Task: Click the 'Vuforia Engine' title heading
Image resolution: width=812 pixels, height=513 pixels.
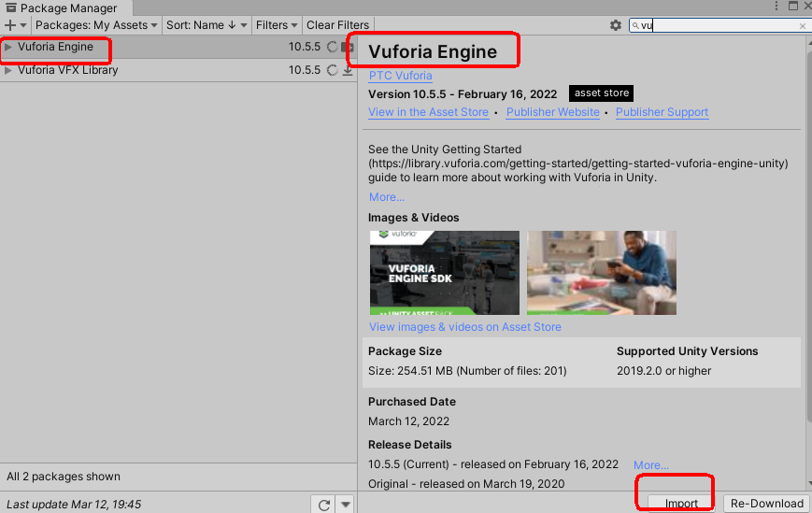Action: pos(433,51)
